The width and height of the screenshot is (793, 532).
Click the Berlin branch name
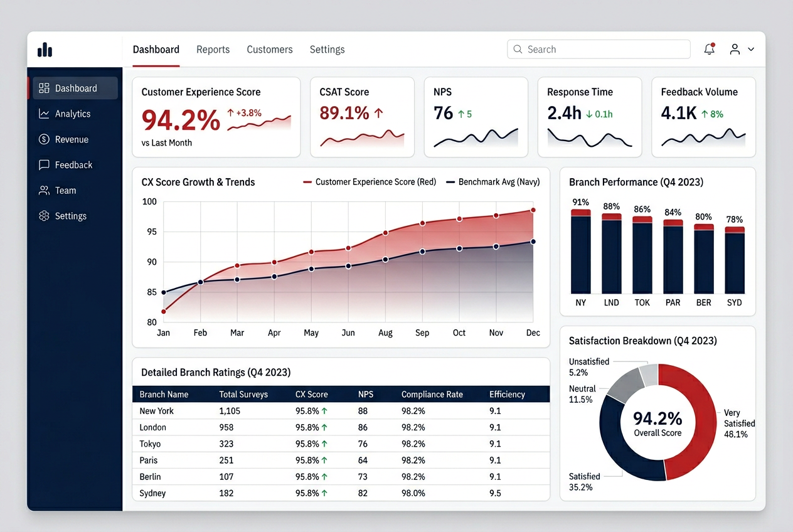150,477
